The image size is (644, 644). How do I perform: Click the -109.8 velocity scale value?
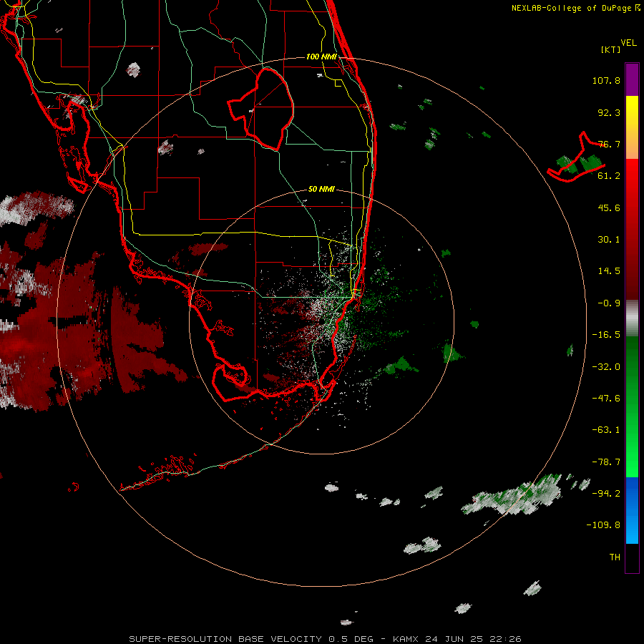click(x=603, y=525)
